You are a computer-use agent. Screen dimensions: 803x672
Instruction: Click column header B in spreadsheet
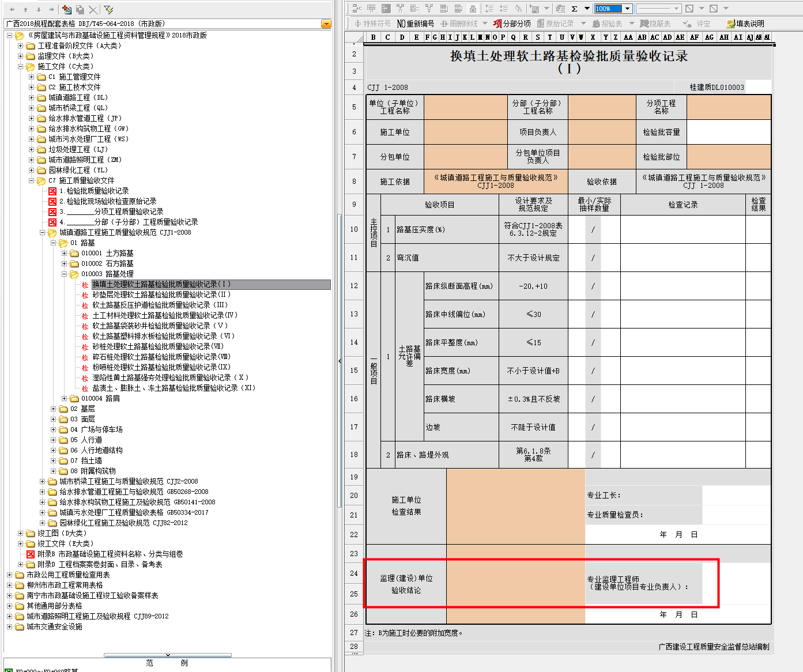point(374,37)
